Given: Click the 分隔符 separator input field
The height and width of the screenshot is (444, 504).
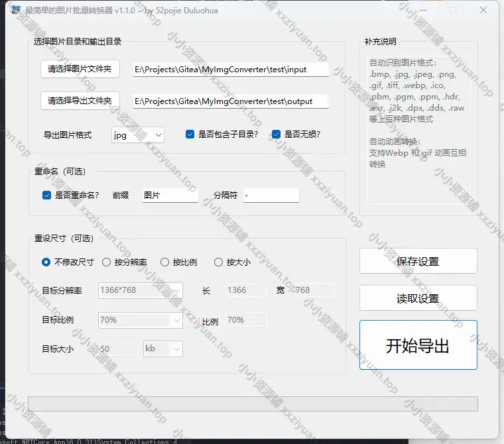Looking at the screenshot, I should click(271, 195).
